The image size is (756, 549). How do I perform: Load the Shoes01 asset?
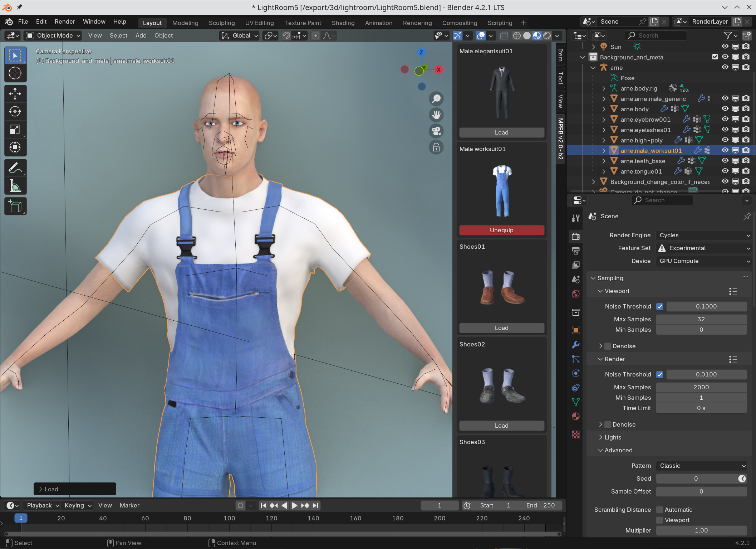[x=501, y=328]
